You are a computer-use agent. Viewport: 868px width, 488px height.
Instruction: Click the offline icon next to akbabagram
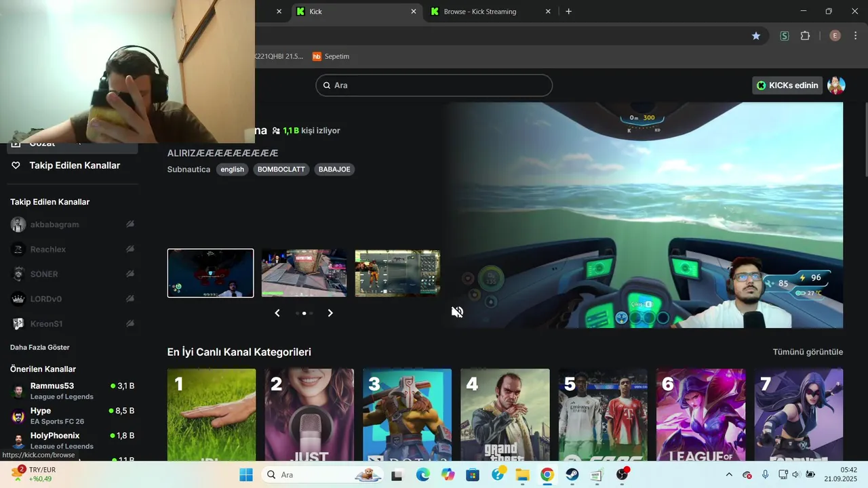point(130,224)
